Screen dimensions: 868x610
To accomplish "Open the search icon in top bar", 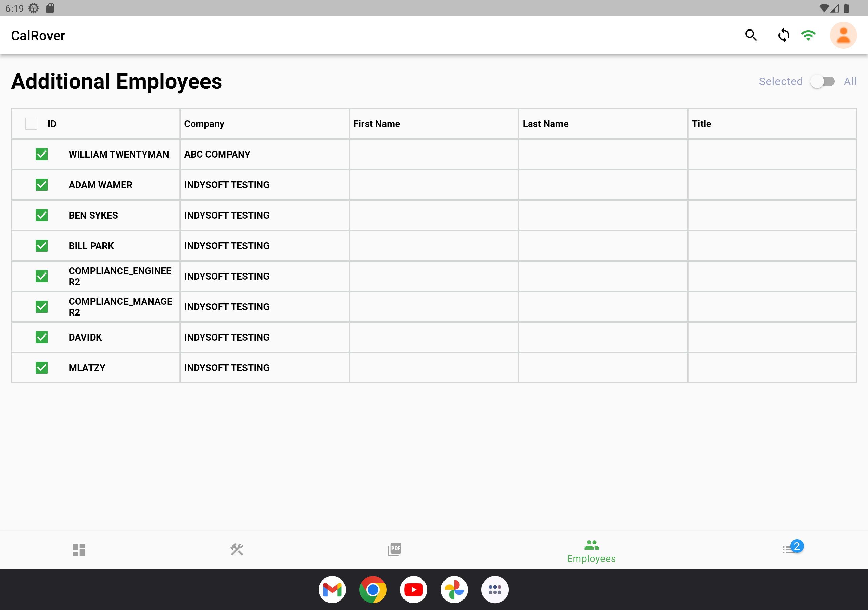I will coord(751,35).
